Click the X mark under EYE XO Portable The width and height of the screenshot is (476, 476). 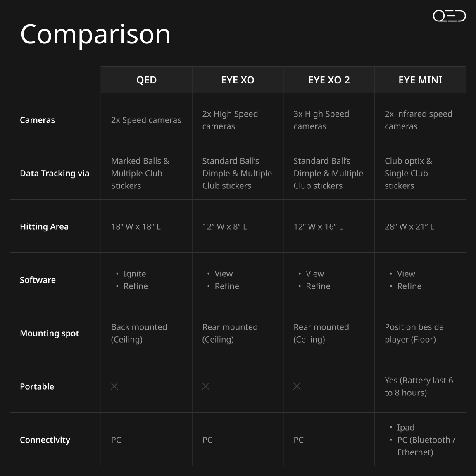click(x=205, y=386)
